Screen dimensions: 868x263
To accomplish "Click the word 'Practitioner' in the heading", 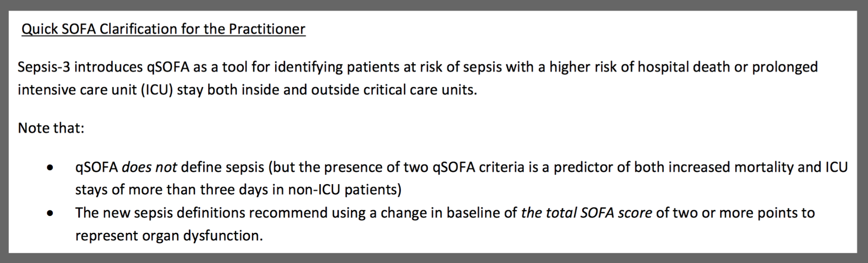I will (x=267, y=29).
